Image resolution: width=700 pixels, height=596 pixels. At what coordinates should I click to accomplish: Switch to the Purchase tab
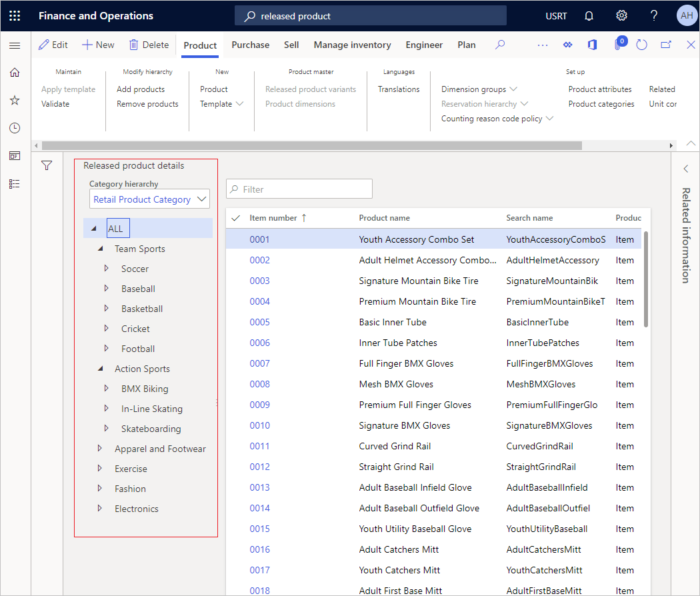[250, 45]
